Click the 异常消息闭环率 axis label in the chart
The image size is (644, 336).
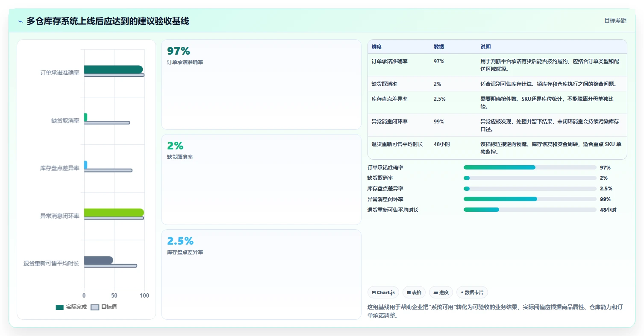[x=60, y=216]
